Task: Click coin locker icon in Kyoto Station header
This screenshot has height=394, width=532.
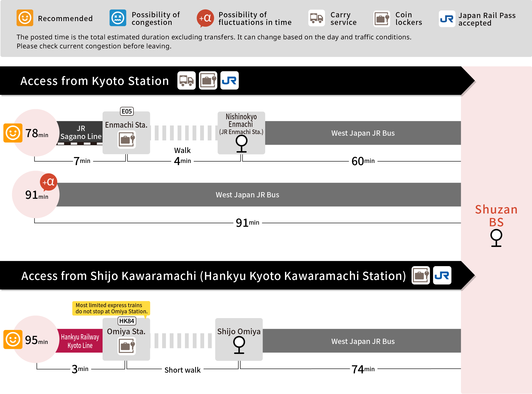Action: click(208, 80)
